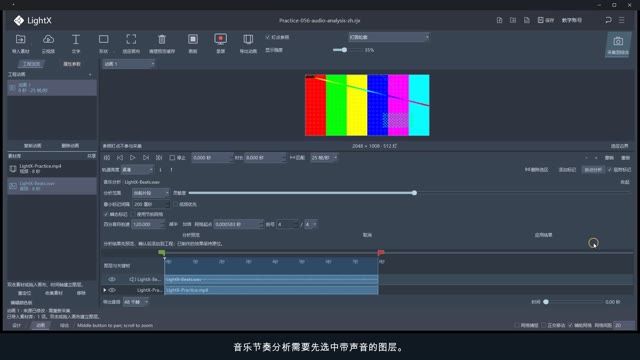This screenshot has height=360, width=640.
Task: Switch to the project overview tab
Action: click(31, 64)
